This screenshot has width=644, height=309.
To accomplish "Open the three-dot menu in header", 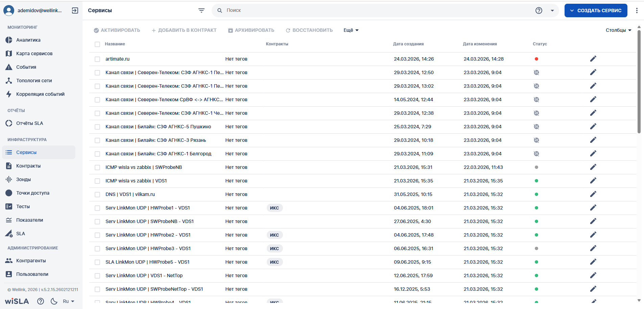I will pyautogui.click(x=637, y=10).
